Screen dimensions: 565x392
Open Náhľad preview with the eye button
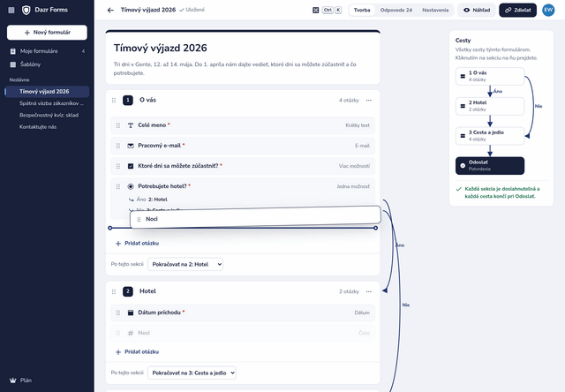tap(477, 10)
